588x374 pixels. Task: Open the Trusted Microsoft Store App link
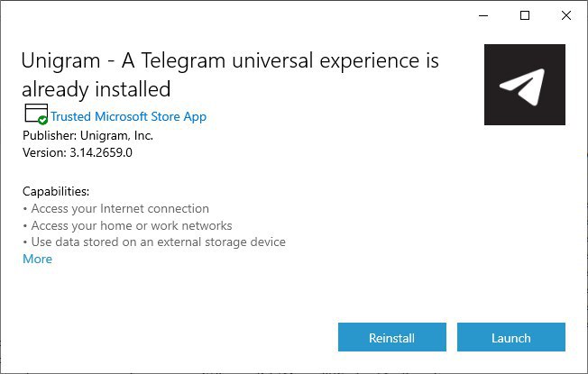(129, 116)
